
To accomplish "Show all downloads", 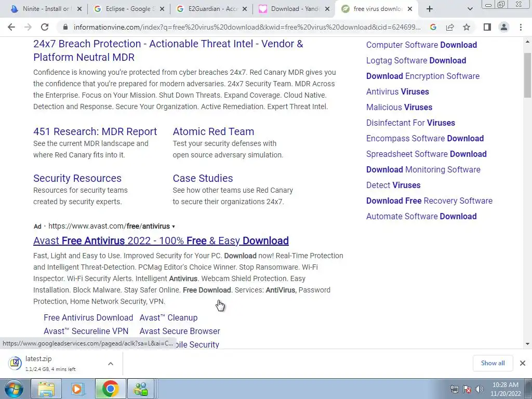I will [x=493, y=363].
